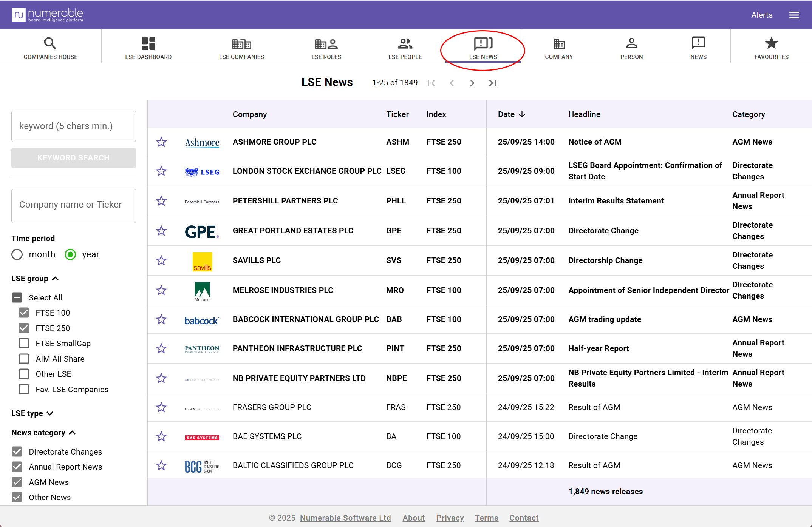Click the Companies House search icon
Viewport: 812px width, 527px height.
point(50,43)
